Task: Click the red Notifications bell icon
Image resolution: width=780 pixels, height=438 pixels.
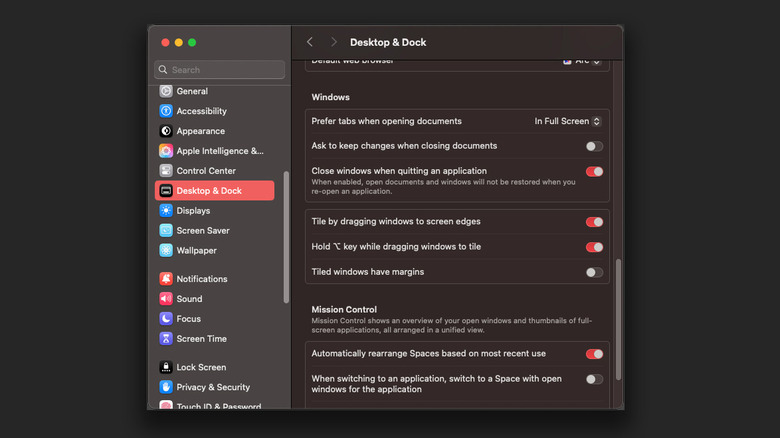Action: point(166,279)
